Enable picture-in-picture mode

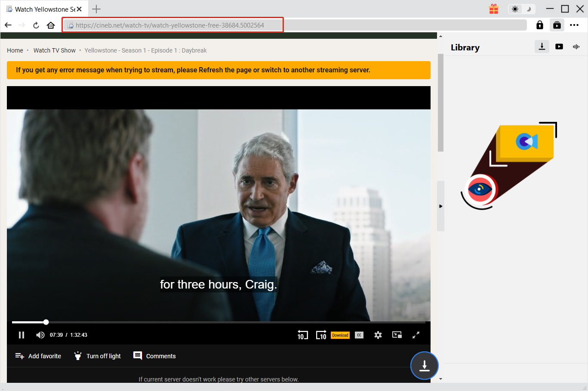coord(397,335)
